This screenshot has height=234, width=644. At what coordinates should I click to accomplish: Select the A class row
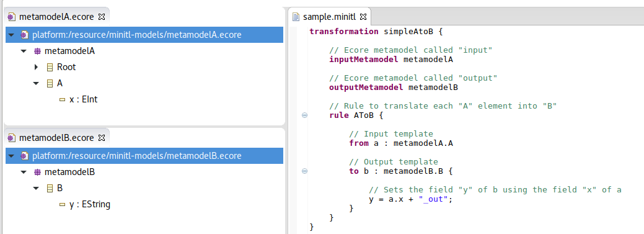pyautogui.click(x=60, y=84)
